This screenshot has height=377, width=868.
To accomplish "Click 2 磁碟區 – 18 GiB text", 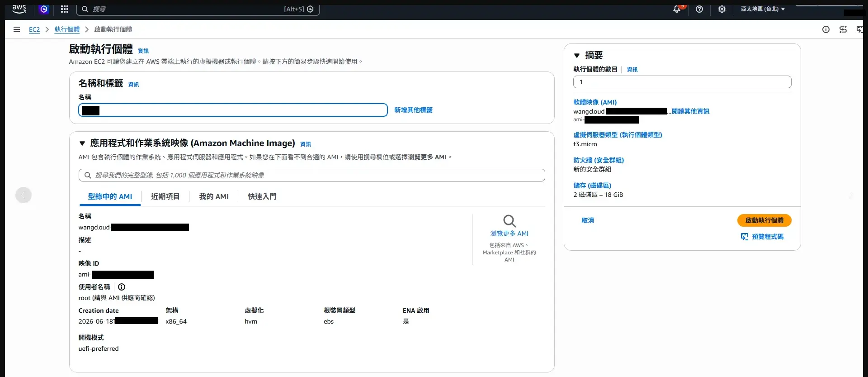I will pyautogui.click(x=598, y=195).
